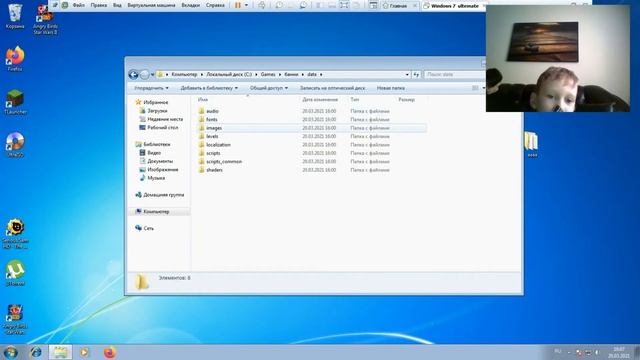640x360 pixels.
Task: Click in the Explorer search field
Action: tap(454, 75)
